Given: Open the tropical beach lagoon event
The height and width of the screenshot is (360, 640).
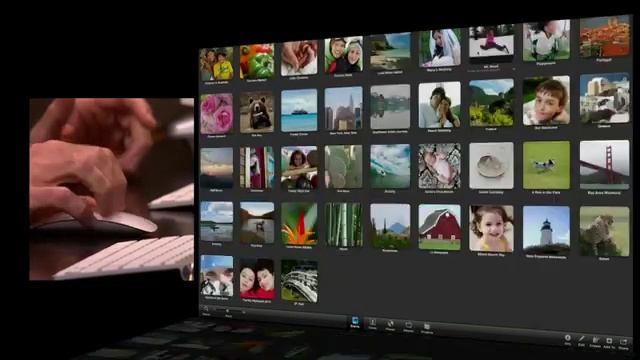Looking at the screenshot, I should click(x=390, y=51).
